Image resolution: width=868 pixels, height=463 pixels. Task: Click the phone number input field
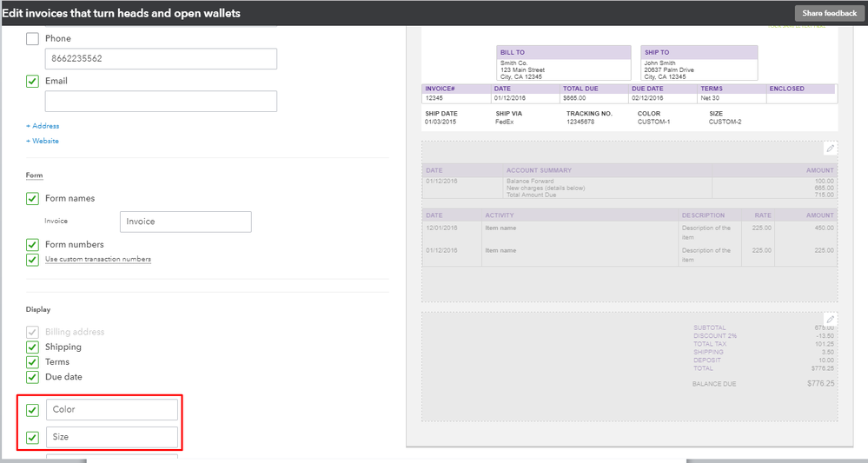[x=161, y=59]
